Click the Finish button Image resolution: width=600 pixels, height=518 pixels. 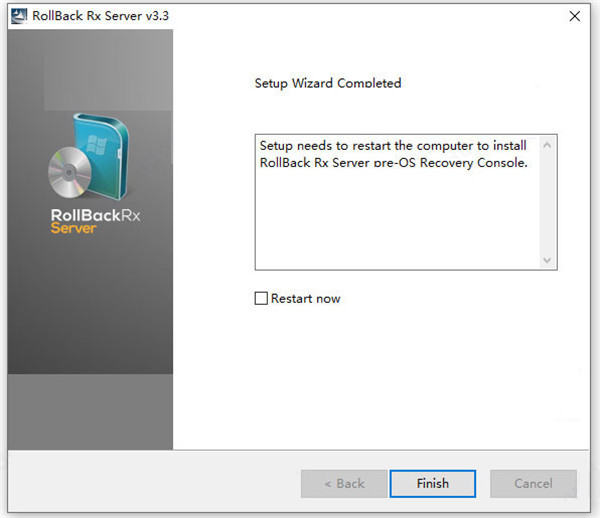pyautogui.click(x=433, y=484)
